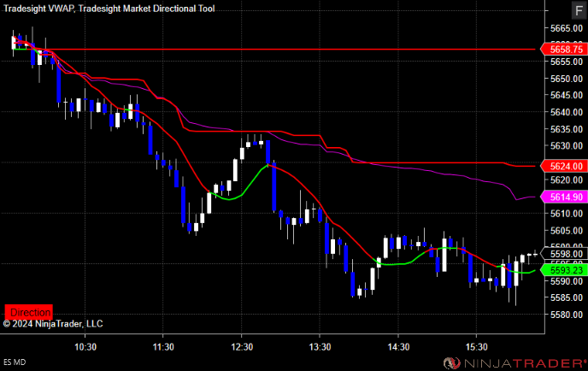This screenshot has height=371, width=588.
Task: Click the 5590.00 price axis label
Action: click(567, 281)
